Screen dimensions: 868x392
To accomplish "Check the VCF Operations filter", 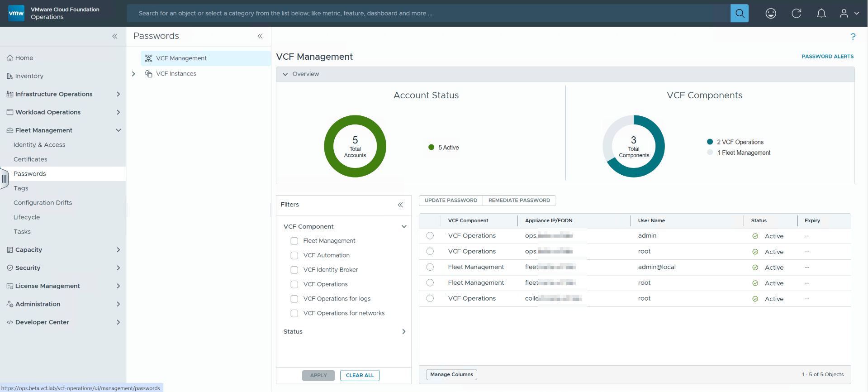I will tap(294, 284).
